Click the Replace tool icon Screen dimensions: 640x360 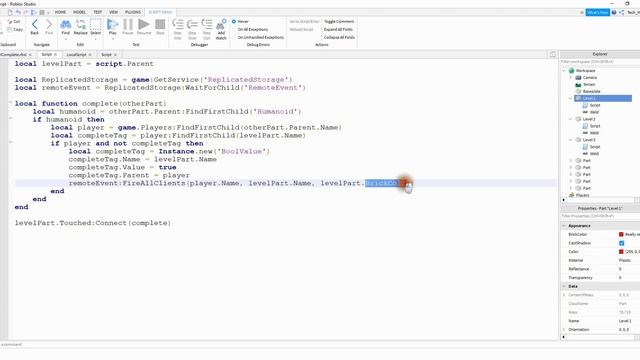(80, 24)
